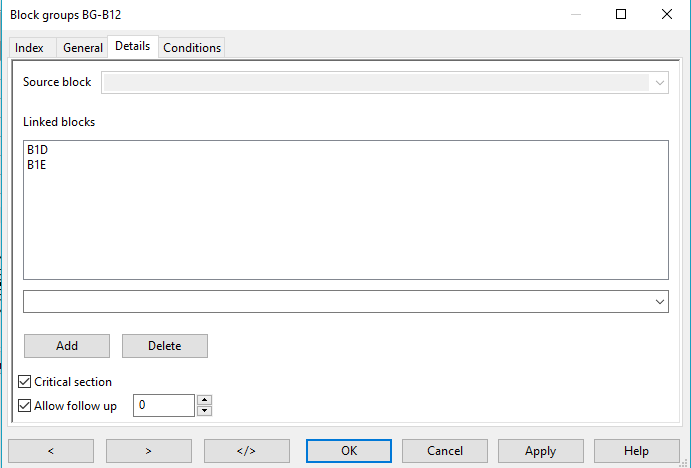Select B1E in Linked blocks list

tap(37, 164)
